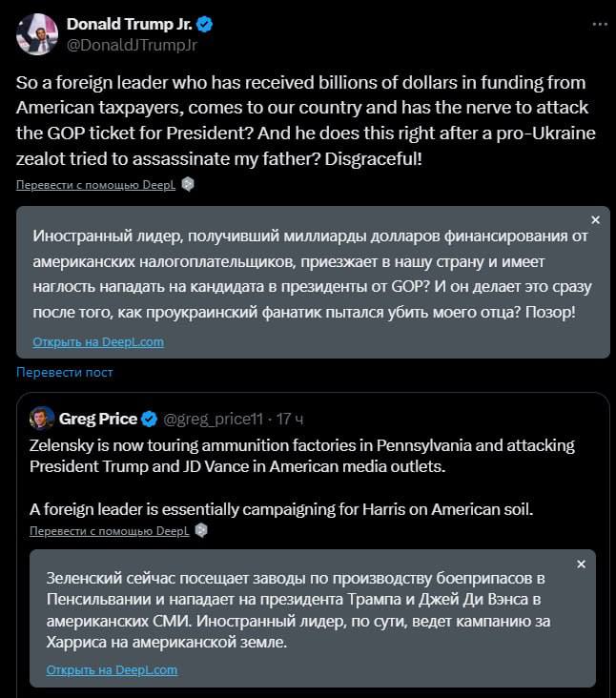
Task: Open Greg Price's display name
Action: pos(98,419)
